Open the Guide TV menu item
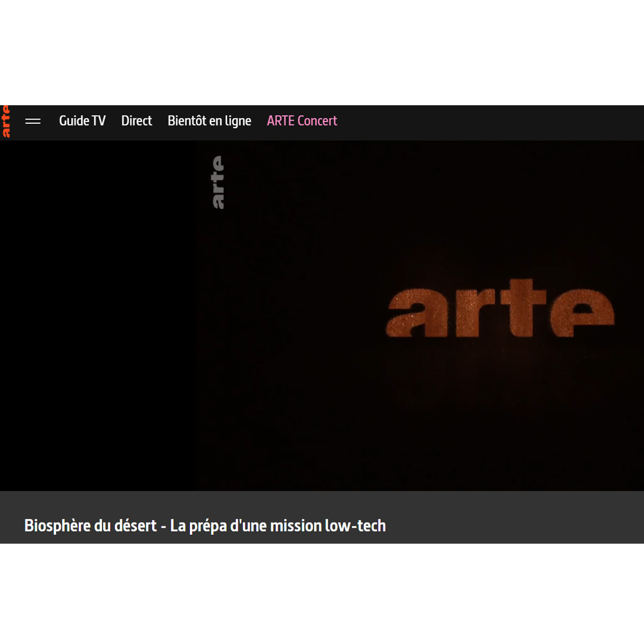 coord(82,121)
